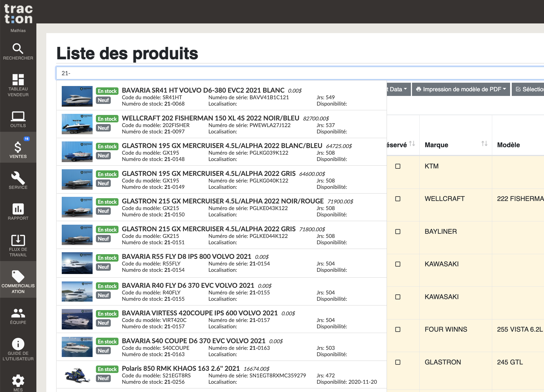The width and height of the screenshot is (544, 392).
Task: Click the Mathias user name in sidebar
Action: [18, 31]
